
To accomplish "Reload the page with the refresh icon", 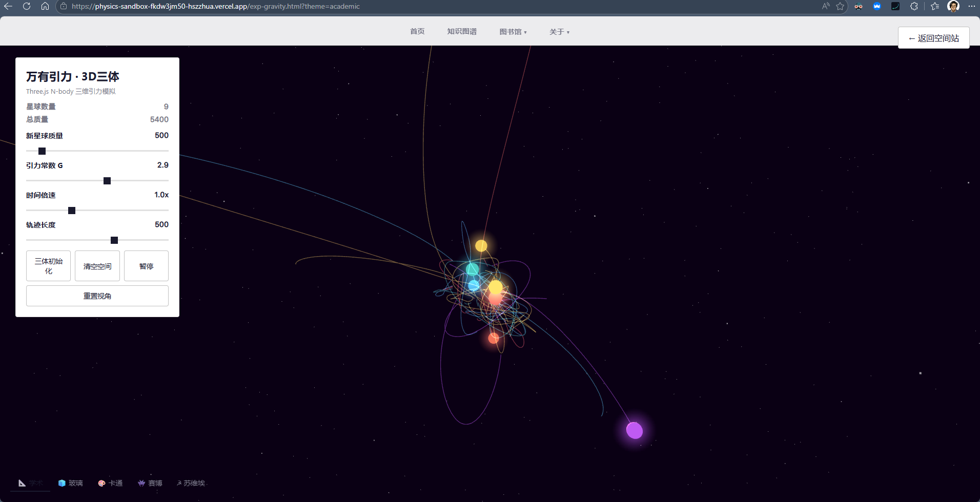I will (27, 6).
